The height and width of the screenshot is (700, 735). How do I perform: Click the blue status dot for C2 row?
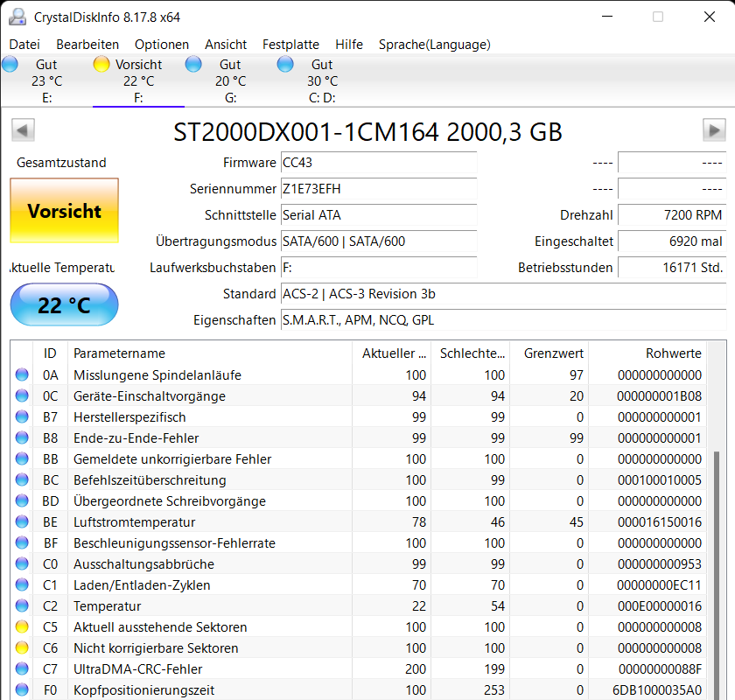[x=22, y=605]
